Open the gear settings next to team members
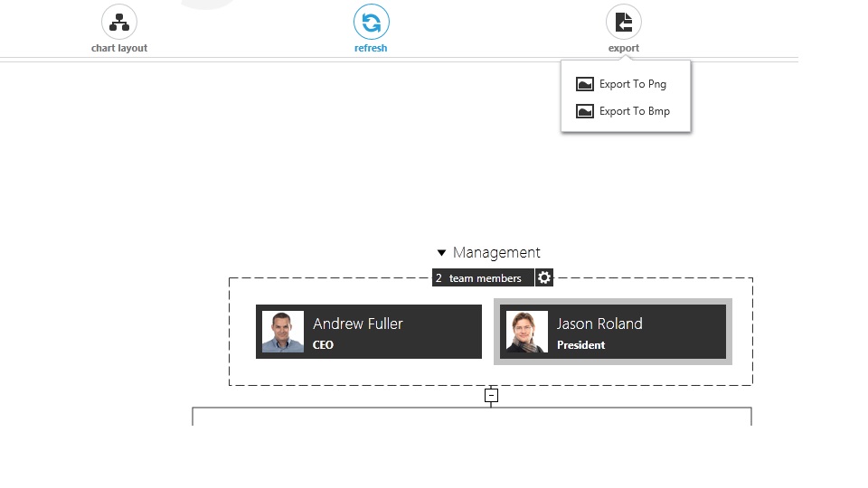 (544, 278)
